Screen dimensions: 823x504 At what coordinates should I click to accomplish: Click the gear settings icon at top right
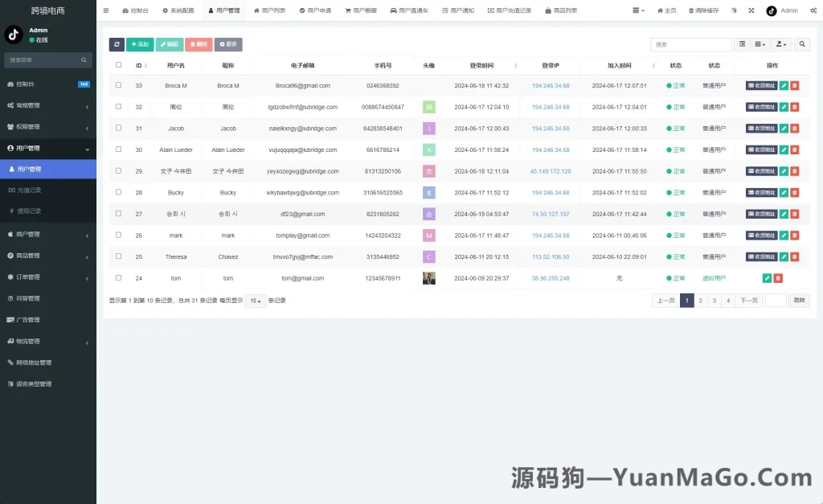(x=814, y=10)
